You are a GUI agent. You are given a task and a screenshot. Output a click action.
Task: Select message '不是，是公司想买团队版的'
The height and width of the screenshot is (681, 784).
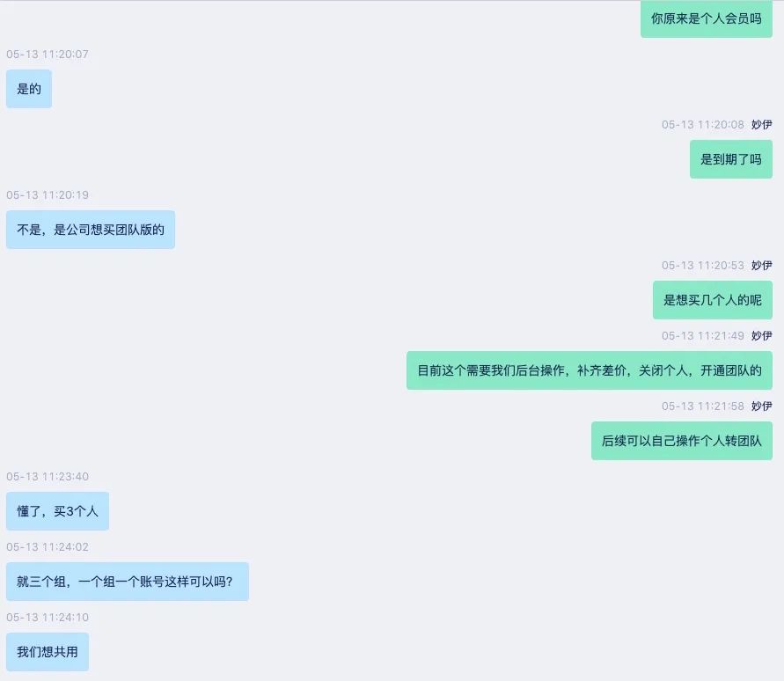coord(91,230)
